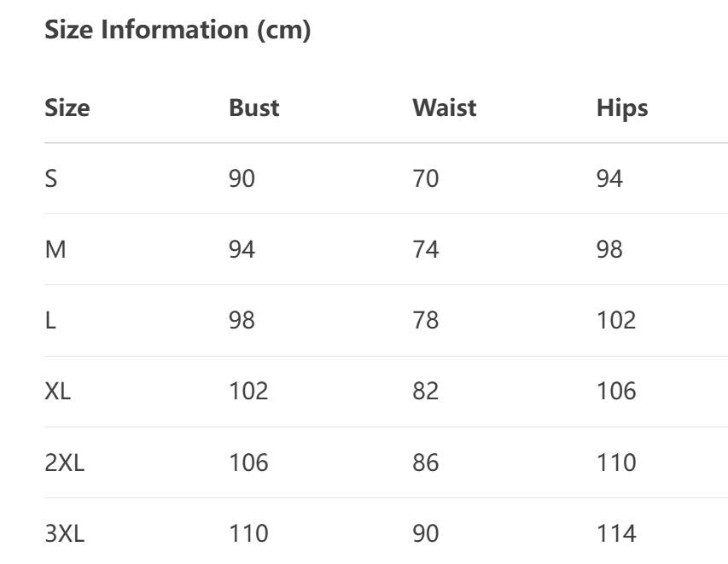
Task: Click the 2XL size row label
Action: [65, 462]
